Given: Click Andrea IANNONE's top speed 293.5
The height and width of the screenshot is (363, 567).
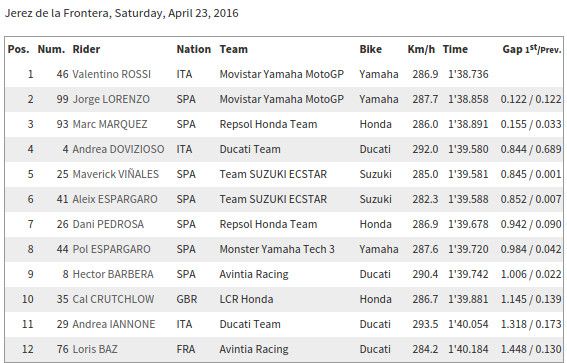Looking at the screenshot, I should click(425, 324).
